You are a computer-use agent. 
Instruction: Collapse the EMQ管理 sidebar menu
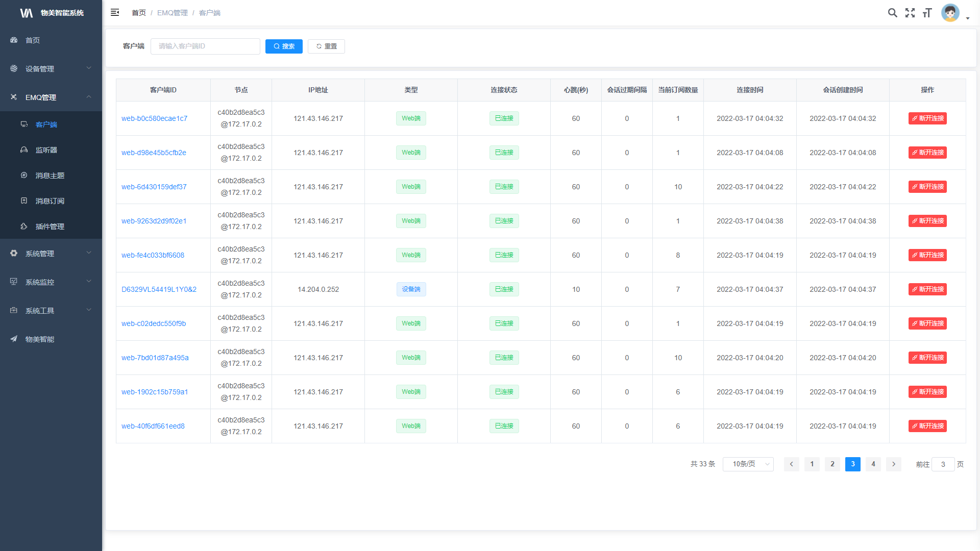(x=51, y=97)
